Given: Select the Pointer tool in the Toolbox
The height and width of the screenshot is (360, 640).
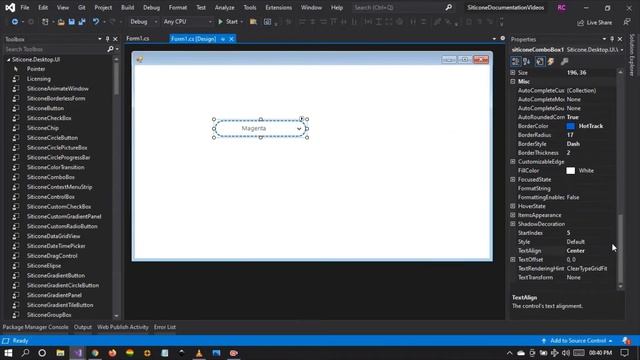Looking at the screenshot, I should pyautogui.click(x=36, y=69).
